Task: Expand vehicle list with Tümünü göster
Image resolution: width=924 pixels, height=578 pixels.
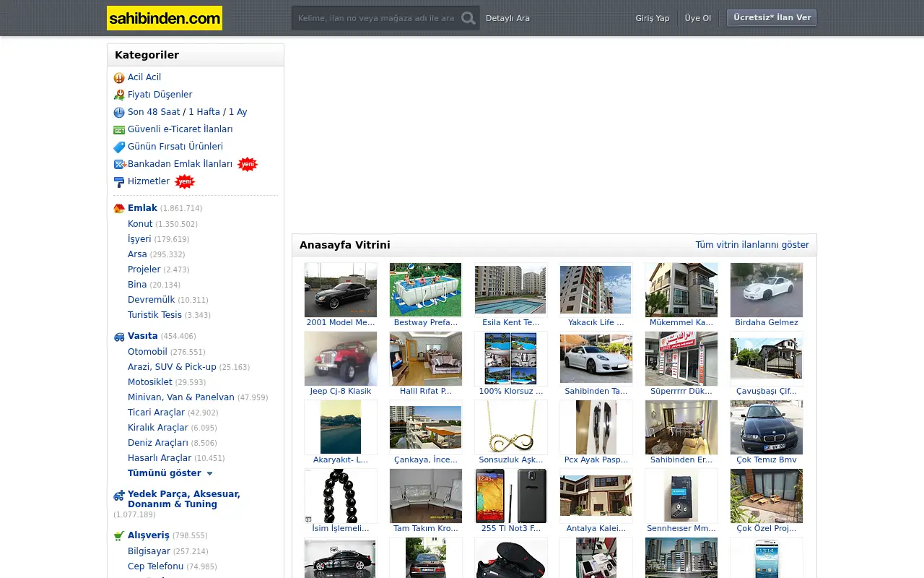Action: 170,473
